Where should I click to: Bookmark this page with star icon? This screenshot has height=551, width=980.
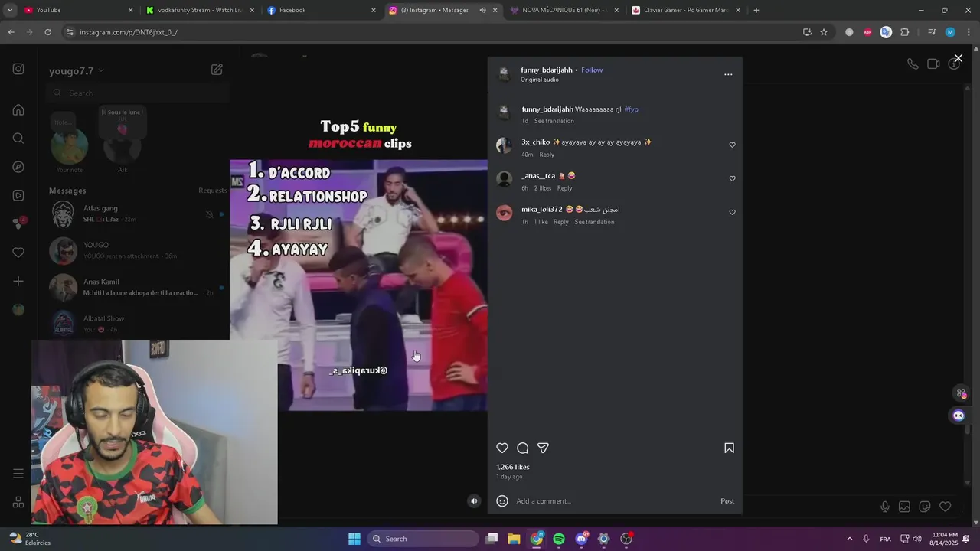pyautogui.click(x=824, y=32)
